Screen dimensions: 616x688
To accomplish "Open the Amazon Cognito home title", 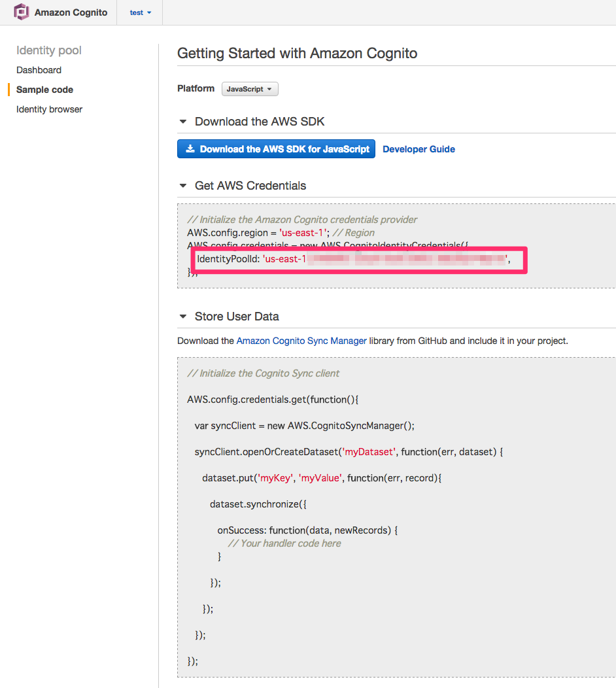I will (71, 12).
